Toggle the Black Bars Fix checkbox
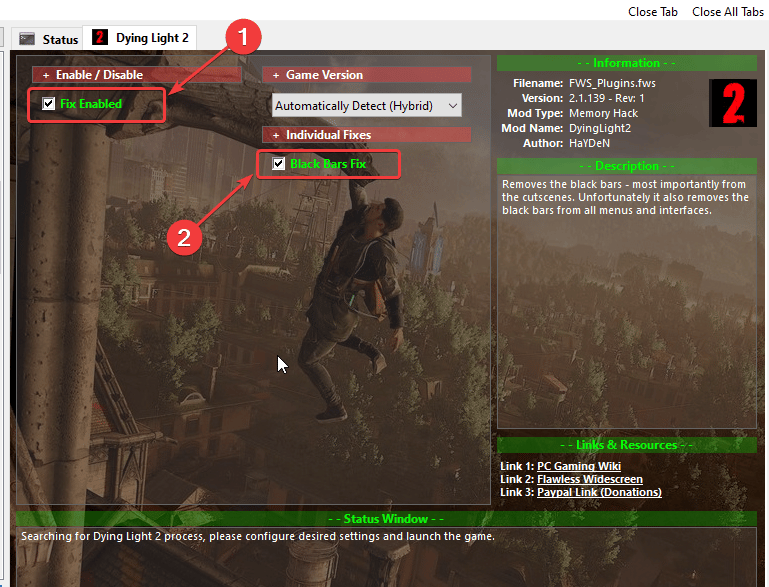Screen dimensions: 769x587 click(279, 163)
